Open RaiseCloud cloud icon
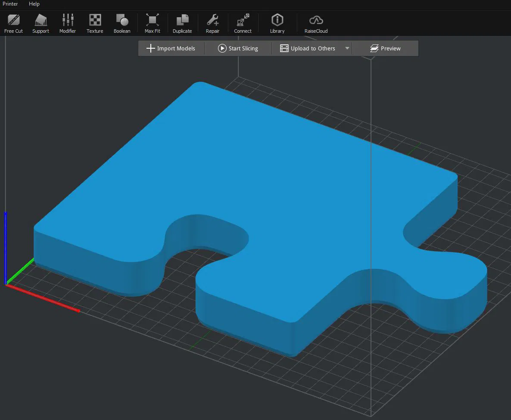 click(316, 20)
